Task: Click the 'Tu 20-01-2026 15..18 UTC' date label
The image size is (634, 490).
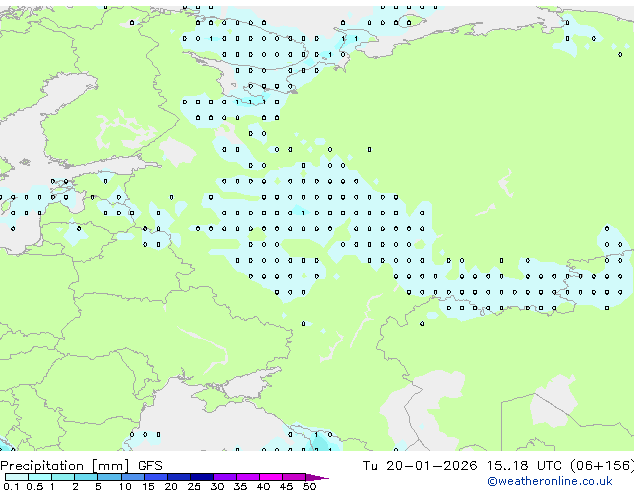Action: point(463,466)
